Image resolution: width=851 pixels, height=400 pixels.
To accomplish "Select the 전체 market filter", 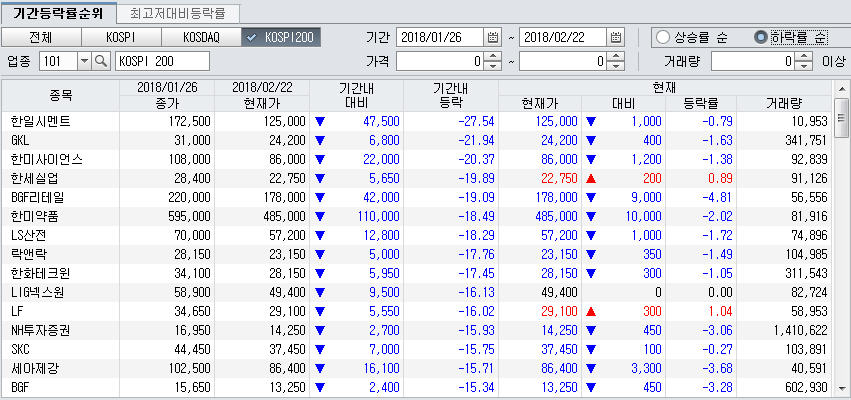I will [x=41, y=37].
